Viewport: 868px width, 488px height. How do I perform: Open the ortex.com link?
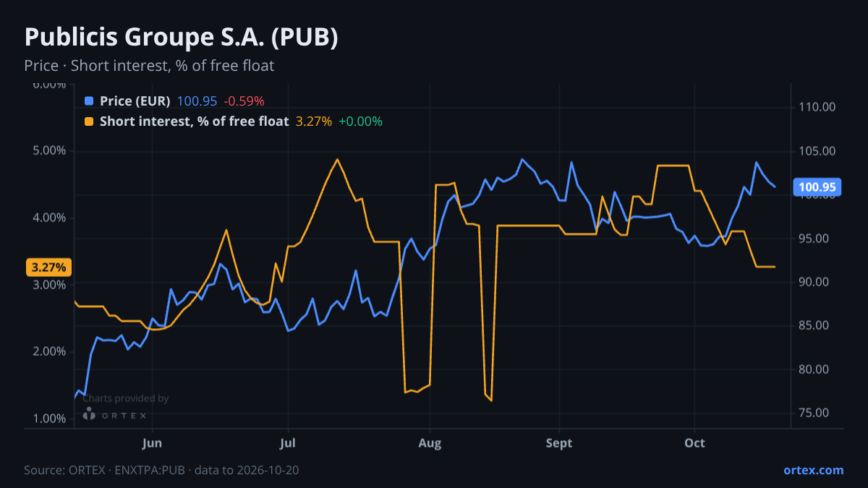[x=813, y=470]
